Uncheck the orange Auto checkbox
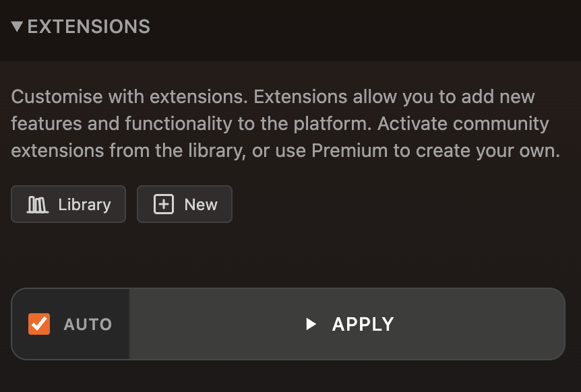 coord(39,324)
